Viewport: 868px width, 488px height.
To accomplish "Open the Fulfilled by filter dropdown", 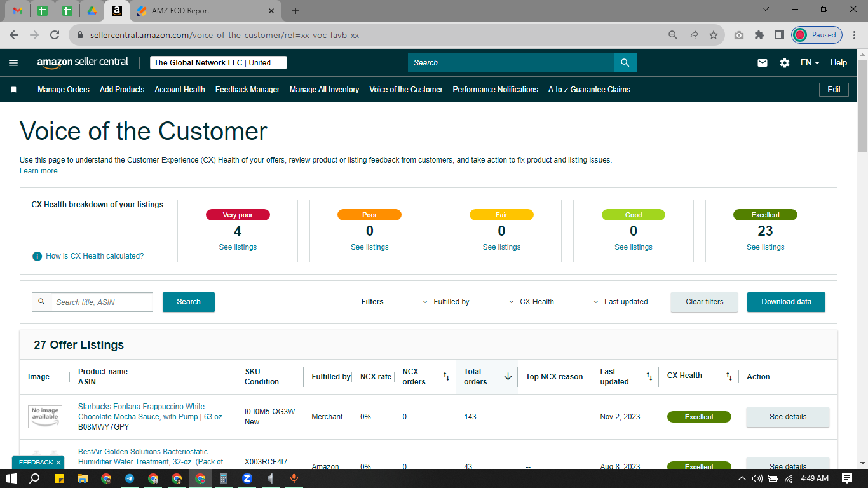I will (x=446, y=302).
